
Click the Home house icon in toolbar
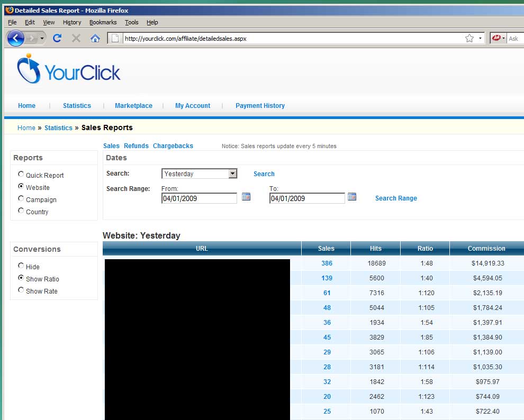95,38
